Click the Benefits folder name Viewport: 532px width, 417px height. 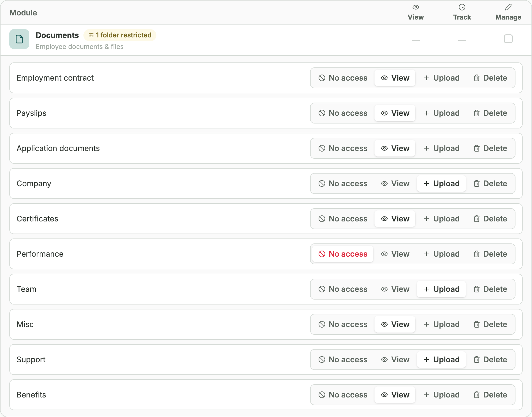pyautogui.click(x=31, y=395)
